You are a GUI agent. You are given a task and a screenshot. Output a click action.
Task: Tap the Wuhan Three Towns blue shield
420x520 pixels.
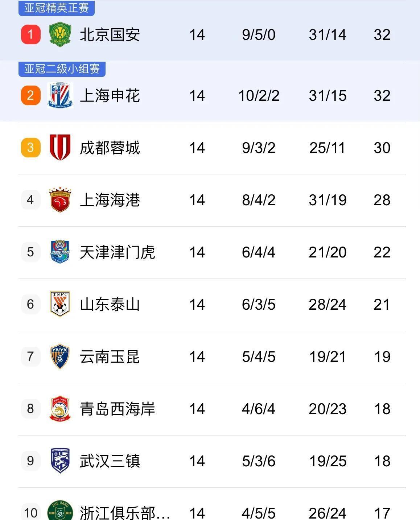click(x=60, y=461)
